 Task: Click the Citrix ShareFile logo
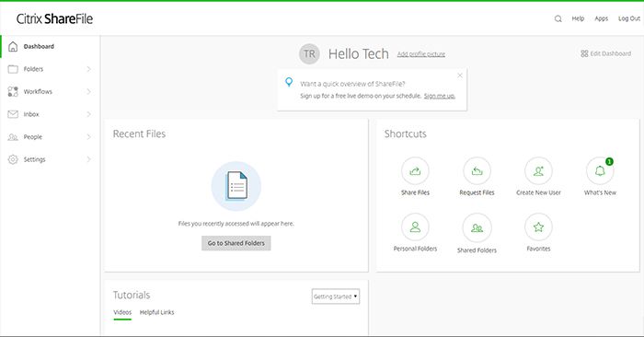coord(54,18)
